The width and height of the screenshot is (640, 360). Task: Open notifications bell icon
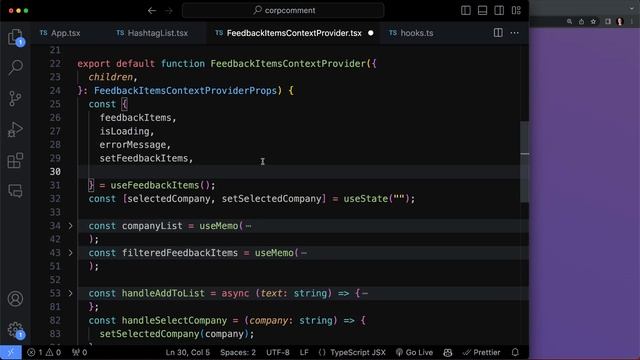tap(515, 352)
